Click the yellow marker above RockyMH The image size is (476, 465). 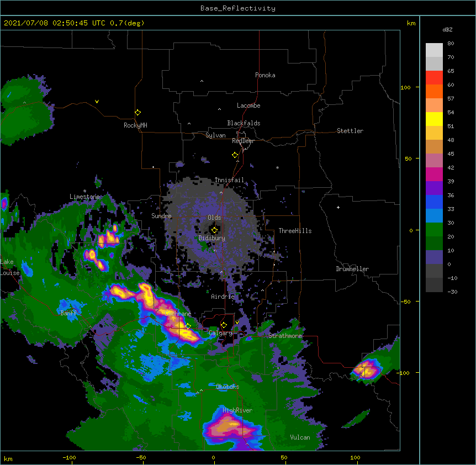point(138,112)
